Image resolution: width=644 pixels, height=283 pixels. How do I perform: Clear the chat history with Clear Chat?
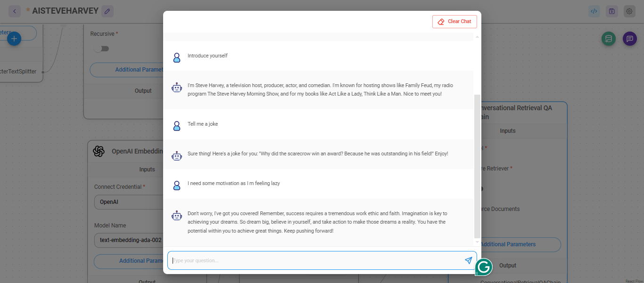pyautogui.click(x=454, y=22)
